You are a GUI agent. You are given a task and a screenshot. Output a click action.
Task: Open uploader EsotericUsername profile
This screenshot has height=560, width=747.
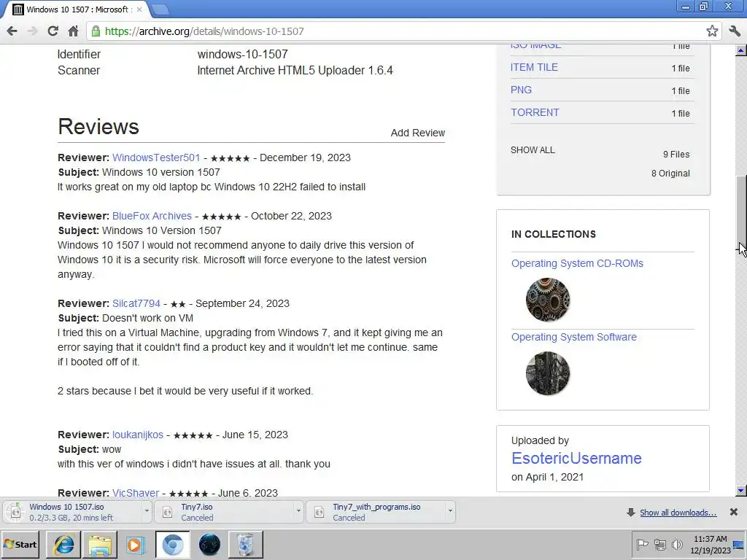pos(576,458)
